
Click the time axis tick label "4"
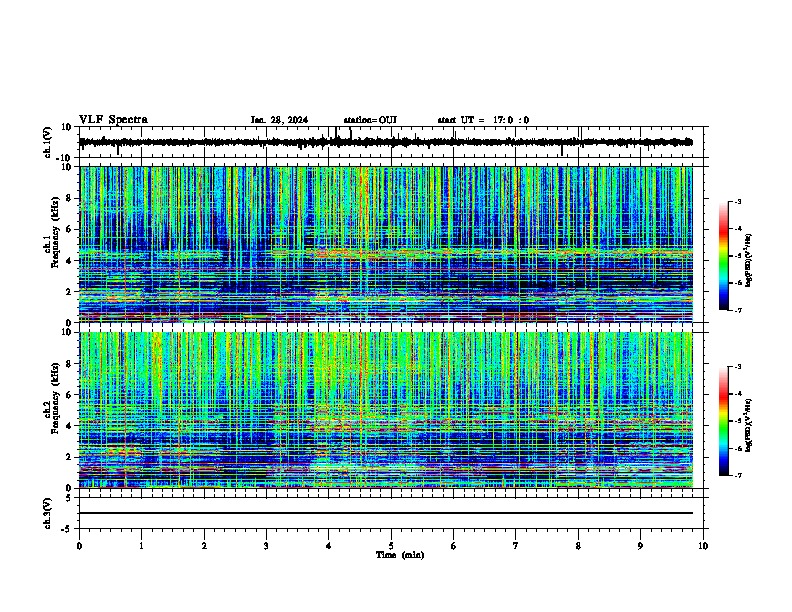coord(329,546)
